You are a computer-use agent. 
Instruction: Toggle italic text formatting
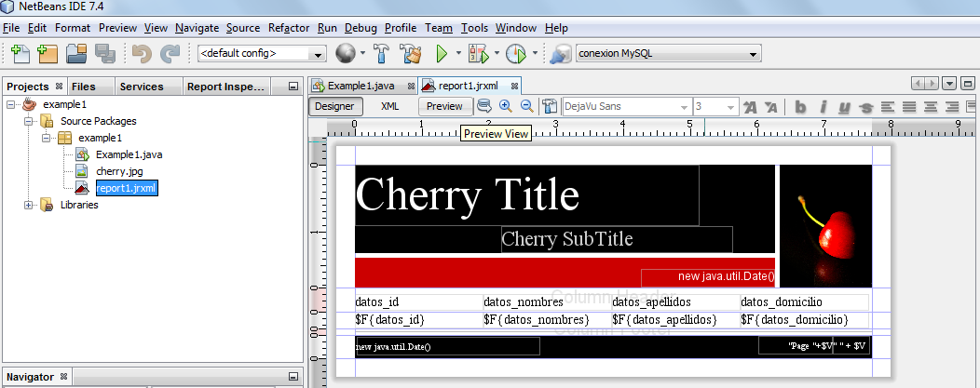click(x=823, y=107)
